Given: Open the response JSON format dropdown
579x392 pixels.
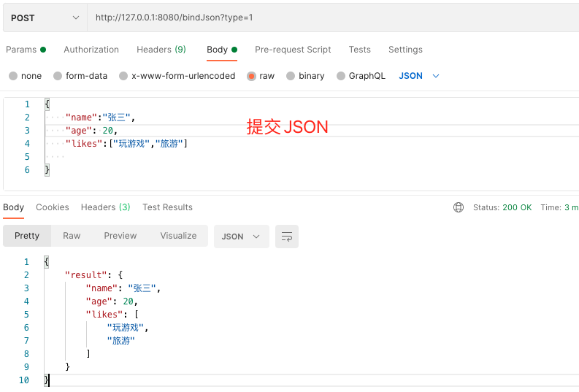Looking at the screenshot, I should pos(241,237).
